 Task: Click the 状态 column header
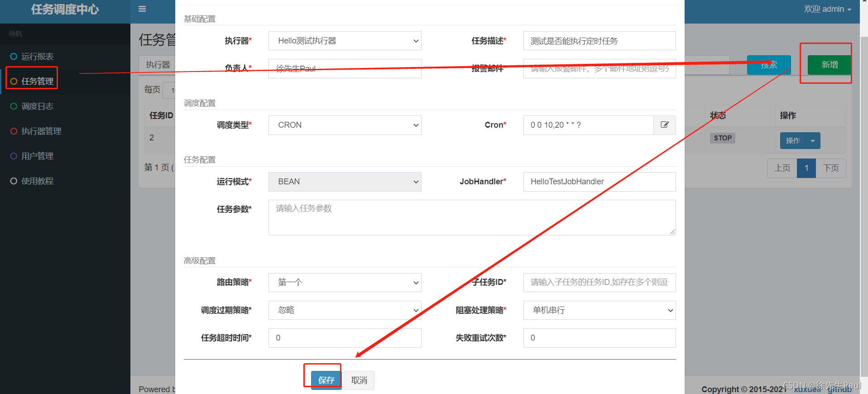718,115
